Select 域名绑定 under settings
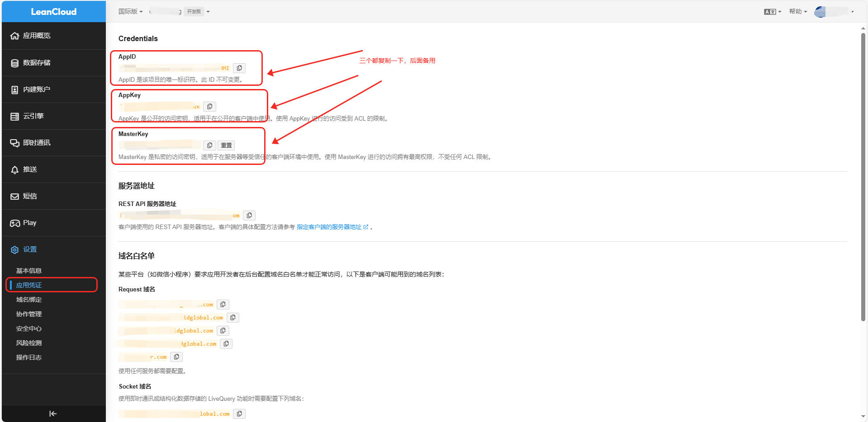This screenshot has width=868, height=422. [29, 300]
